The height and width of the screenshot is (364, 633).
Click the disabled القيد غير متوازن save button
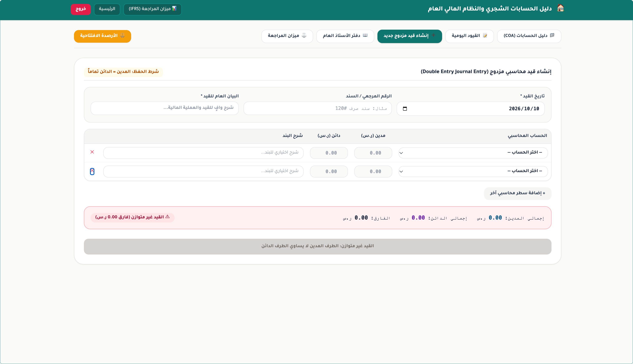[x=317, y=246]
